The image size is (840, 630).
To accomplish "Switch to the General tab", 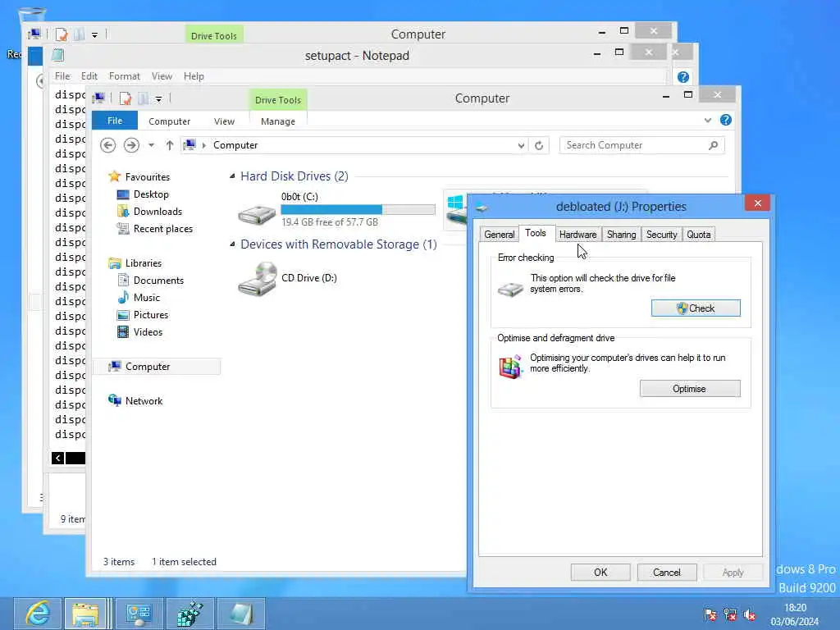I will coord(500,235).
